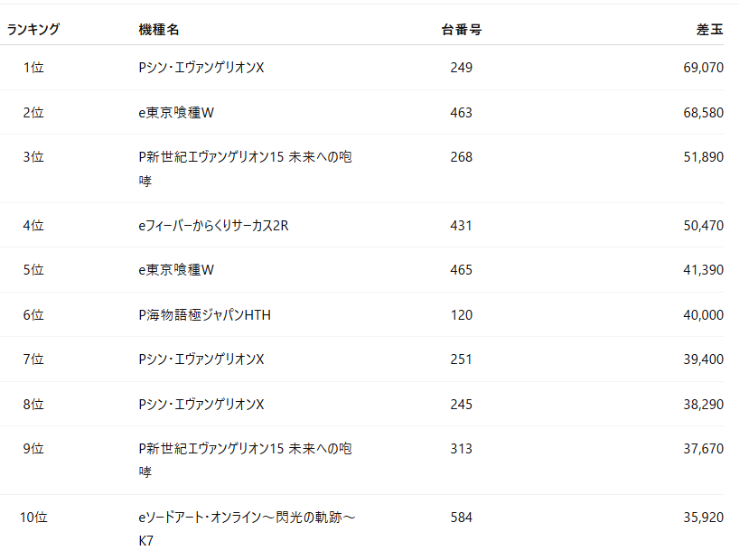
Task: Open eフィーバーからくりサーカス2R machine name
Action: (x=213, y=225)
